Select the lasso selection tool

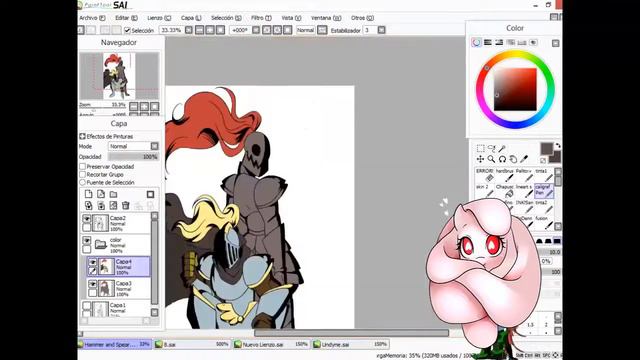pyautogui.click(x=491, y=148)
